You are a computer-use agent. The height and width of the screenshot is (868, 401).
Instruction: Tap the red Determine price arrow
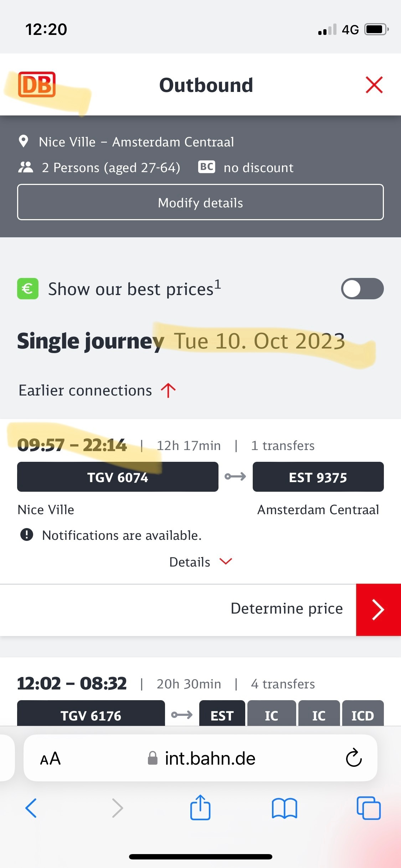tap(378, 610)
